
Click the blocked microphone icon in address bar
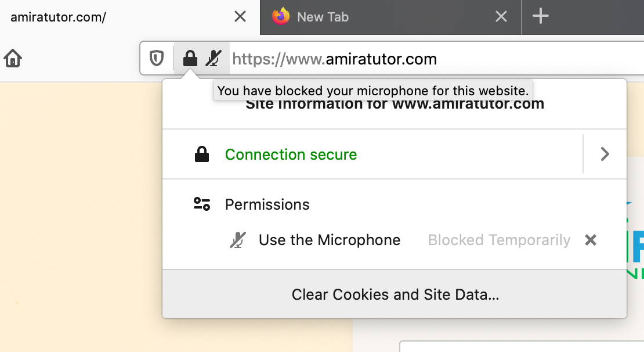tap(214, 58)
